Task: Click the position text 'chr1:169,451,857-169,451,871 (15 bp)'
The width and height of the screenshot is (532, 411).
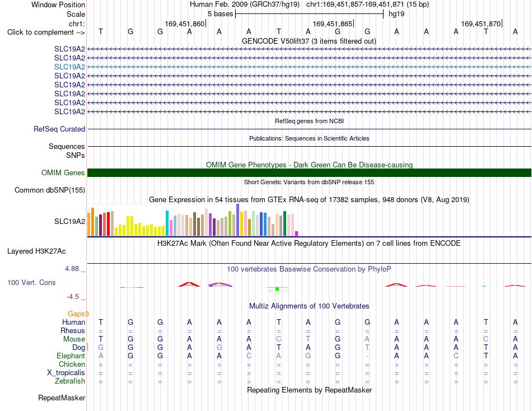Action: tap(367, 4)
